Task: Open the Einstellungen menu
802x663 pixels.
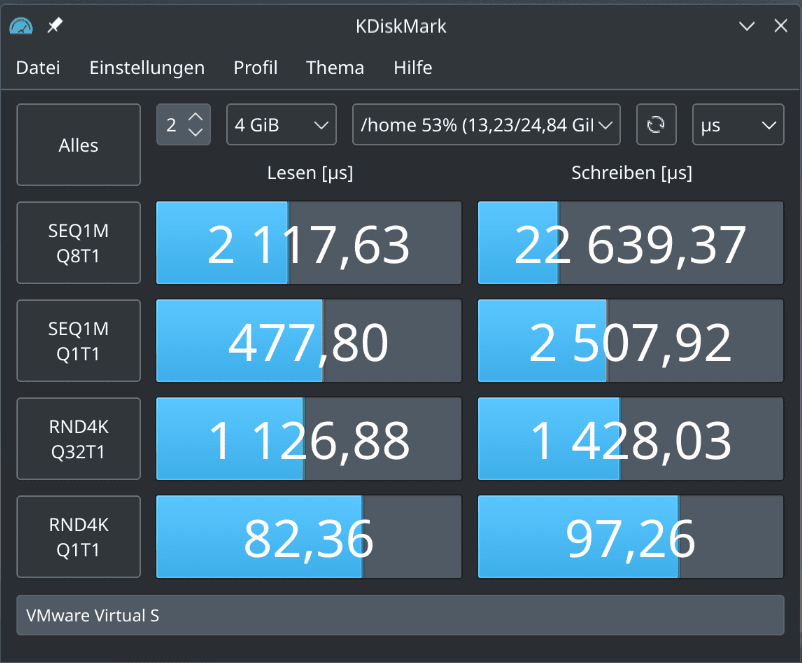Action: click(147, 68)
